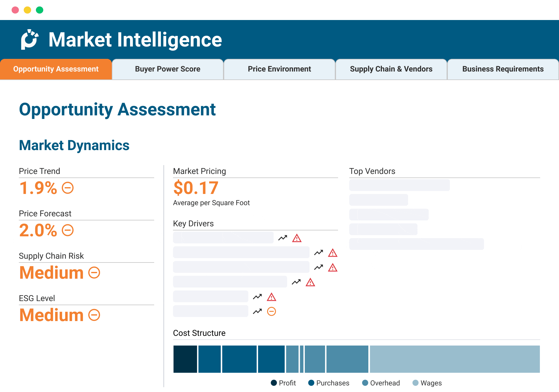Click the upward trend arrow on the second key driver

pos(318,253)
